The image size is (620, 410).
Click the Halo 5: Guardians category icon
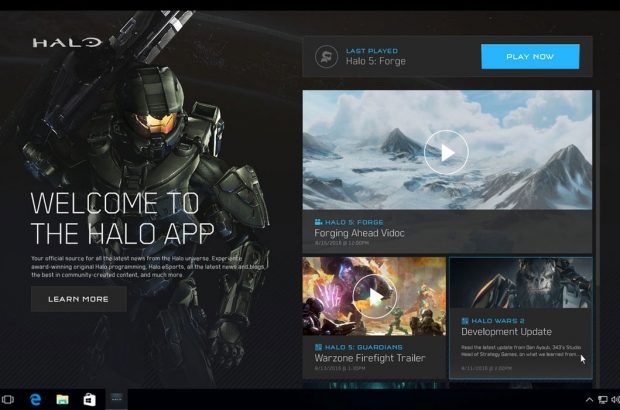(x=318, y=347)
